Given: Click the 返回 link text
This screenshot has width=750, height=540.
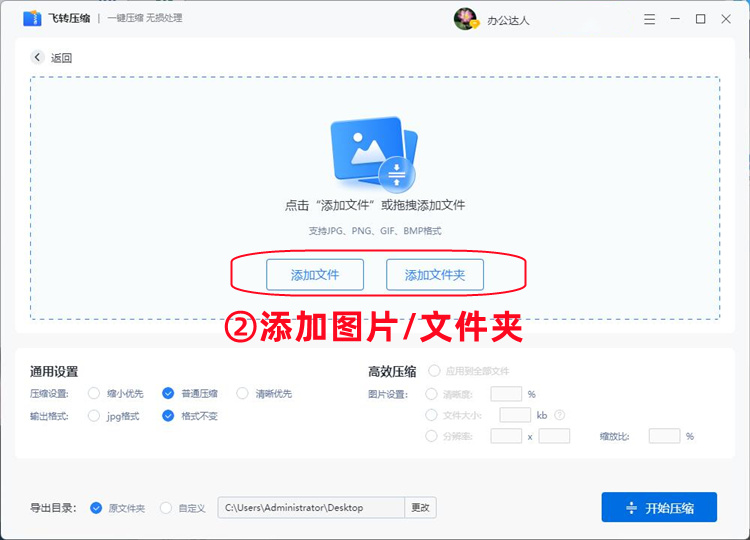Looking at the screenshot, I should 61,58.
